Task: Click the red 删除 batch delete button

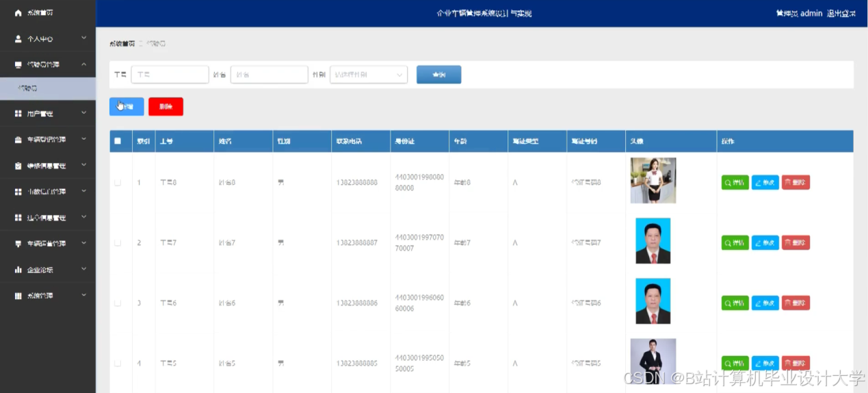Action: pos(166,106)
